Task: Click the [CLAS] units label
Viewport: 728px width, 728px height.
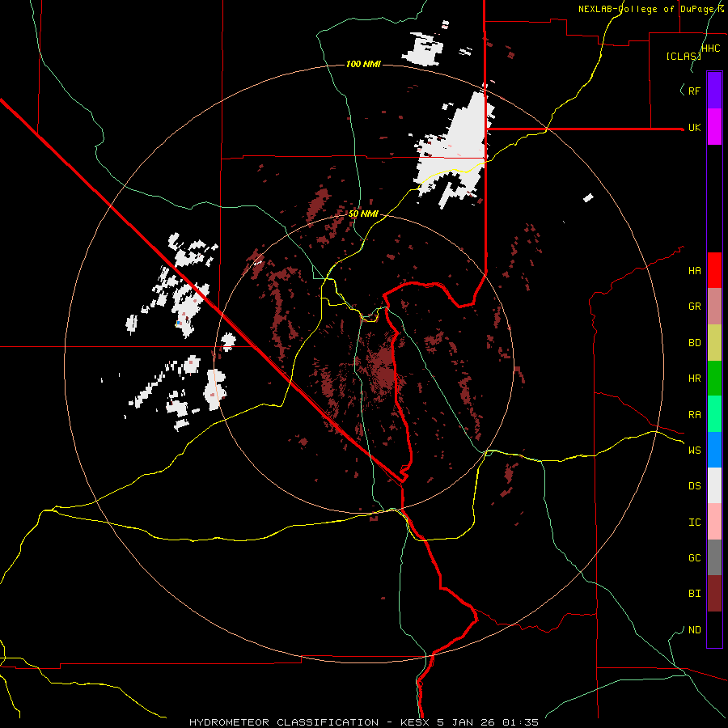Action: click(x=684, y=56)
